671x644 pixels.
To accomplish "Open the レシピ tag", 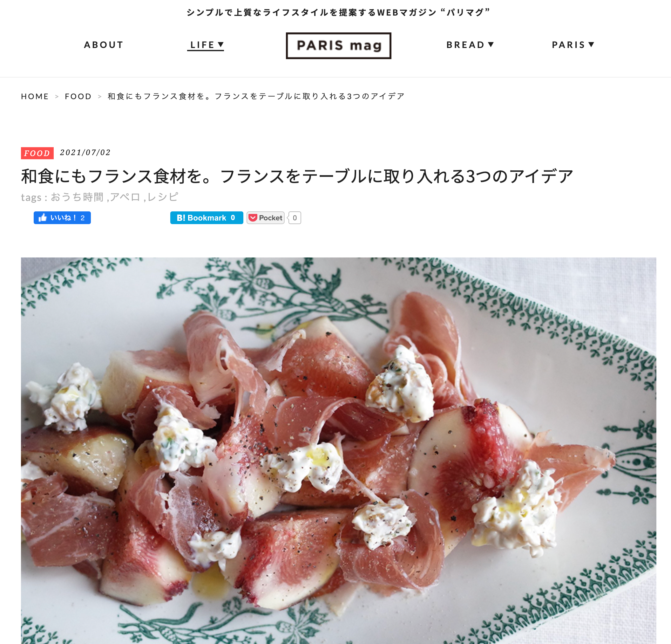I will click(x=163, y=197).
